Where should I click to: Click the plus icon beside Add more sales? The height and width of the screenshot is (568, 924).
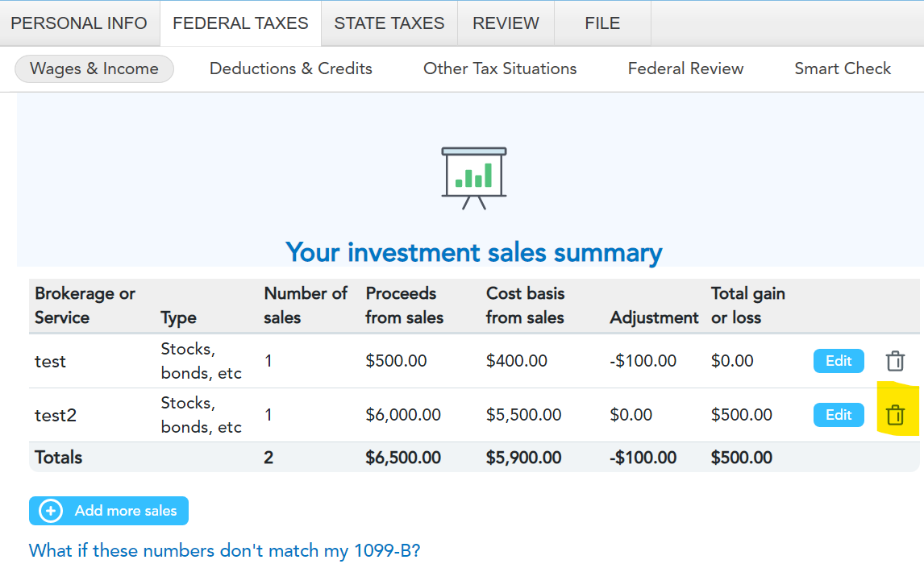pyautogui.click(x=50, y=511)
